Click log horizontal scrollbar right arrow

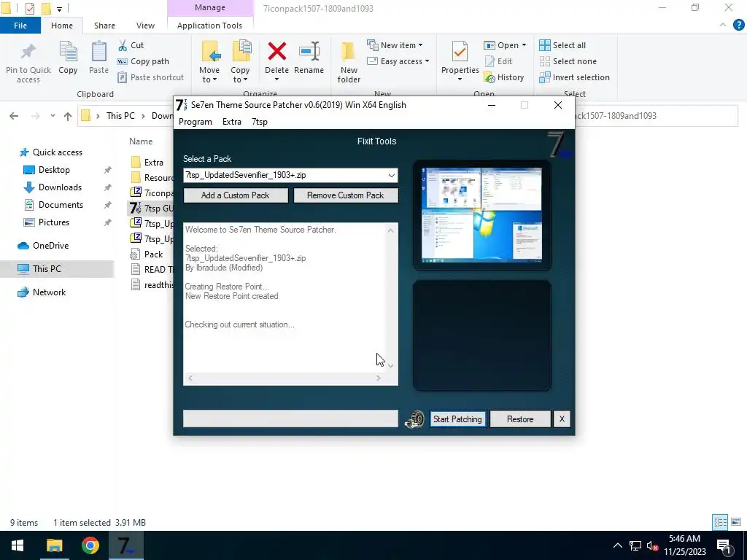(x=379, y=378)
